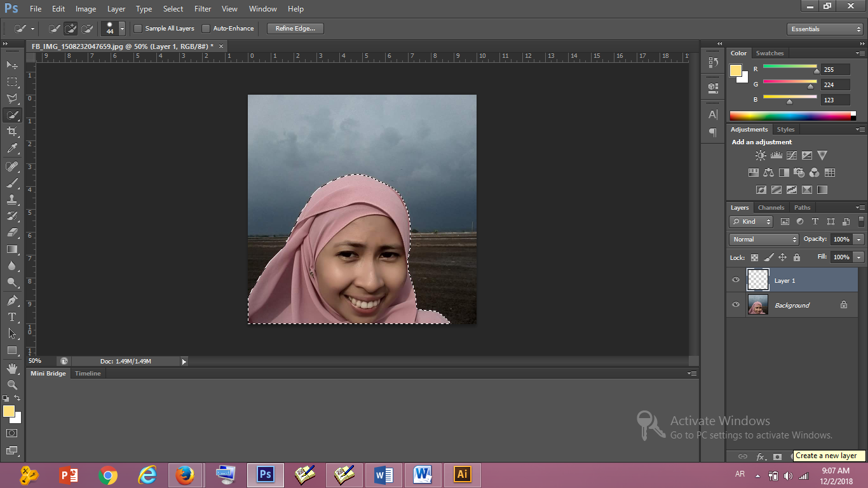
Task: Hide the Background layer
Action: [x=735, y=305]
